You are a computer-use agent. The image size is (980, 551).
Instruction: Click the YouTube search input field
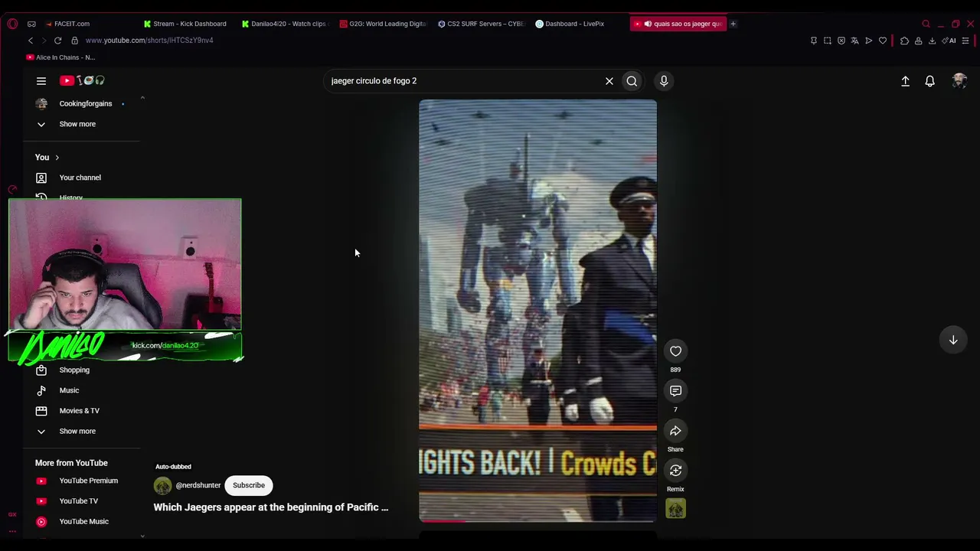click(463, 81)
